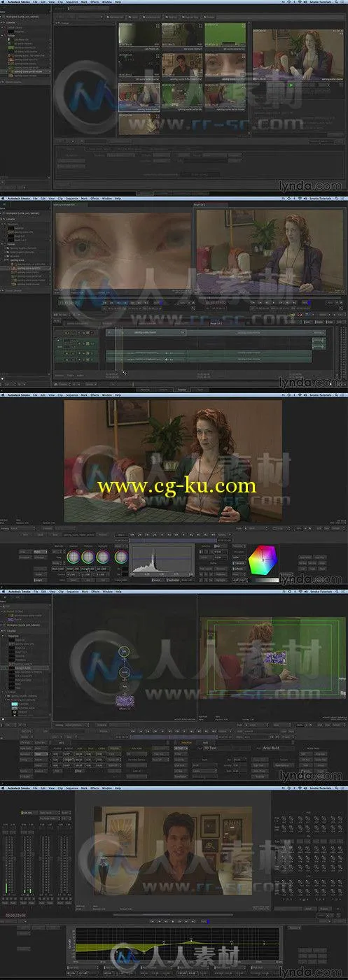Click the Midtones color wheel
This screenshot has height=980, width=348.
pos(88,558)
